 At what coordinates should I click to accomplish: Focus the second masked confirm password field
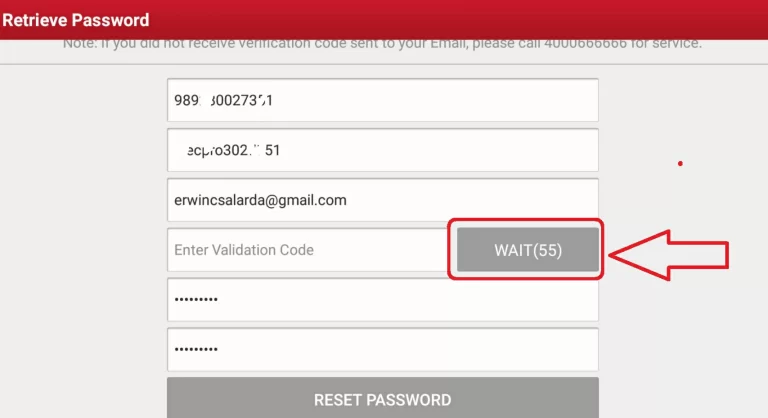coord(383,349)
